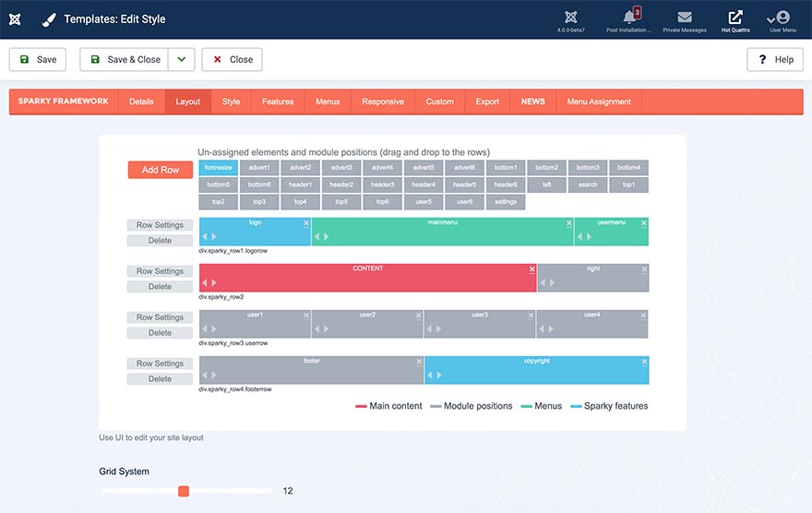Select the user5 module position
The image size is (812, 513).
point(424,202)
